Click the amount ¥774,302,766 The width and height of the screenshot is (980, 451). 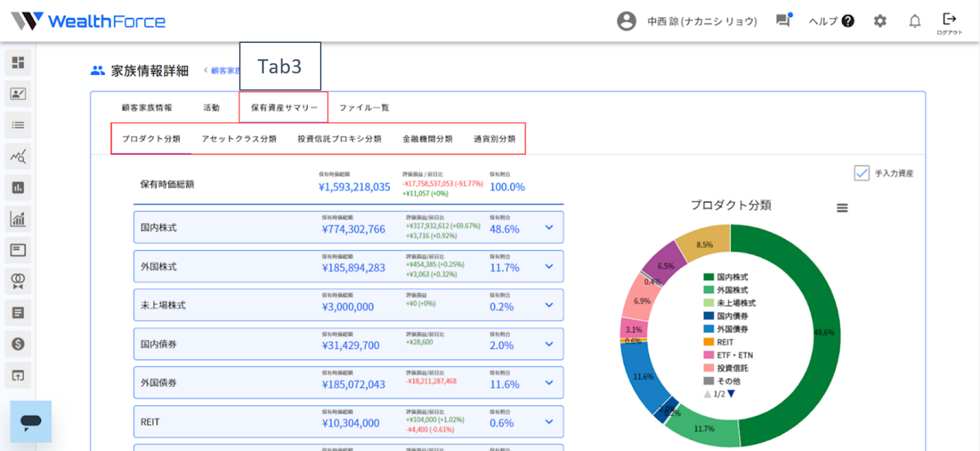pyautogui.click(x=353, y=229)
